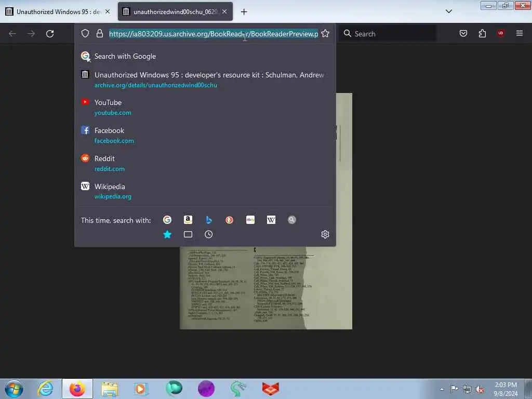Expand the list all tabs chevron

tap(449, 11)
